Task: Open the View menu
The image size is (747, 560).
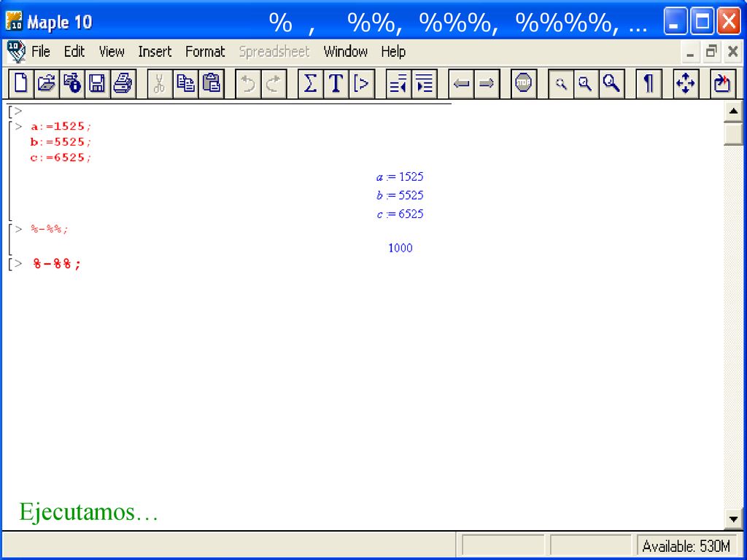Action: point(112,52)
